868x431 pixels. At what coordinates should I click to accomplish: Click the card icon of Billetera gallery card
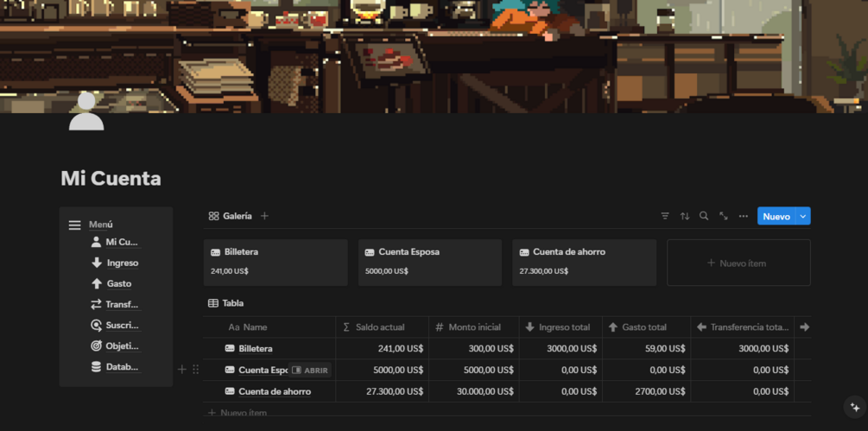click(x=216, y=252)
